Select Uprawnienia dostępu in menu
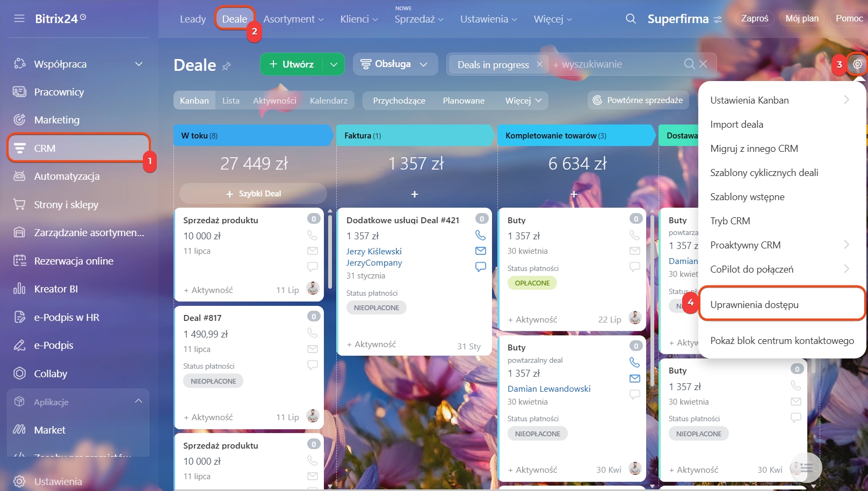Image resolution: width=868 pixels, height=491 pixels. (782, 304)
